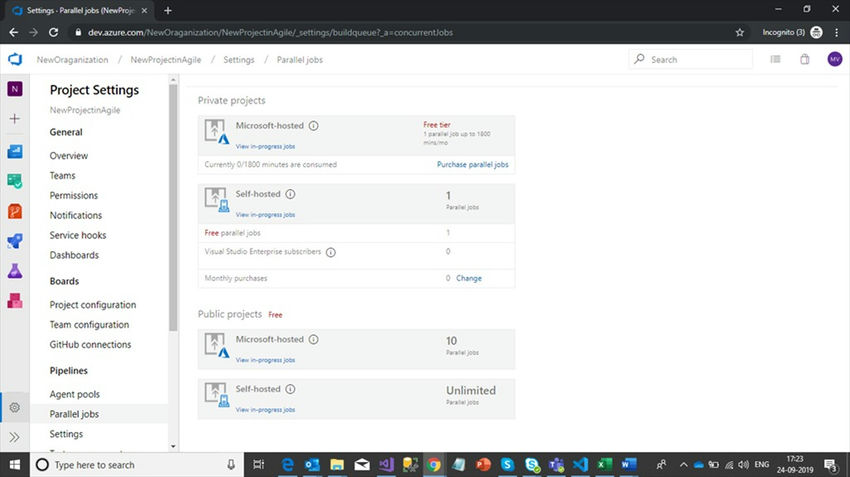Click Purchase parallel jobs link
The width and height of the screenshot is (850, 477).
(x=473, y=164)
